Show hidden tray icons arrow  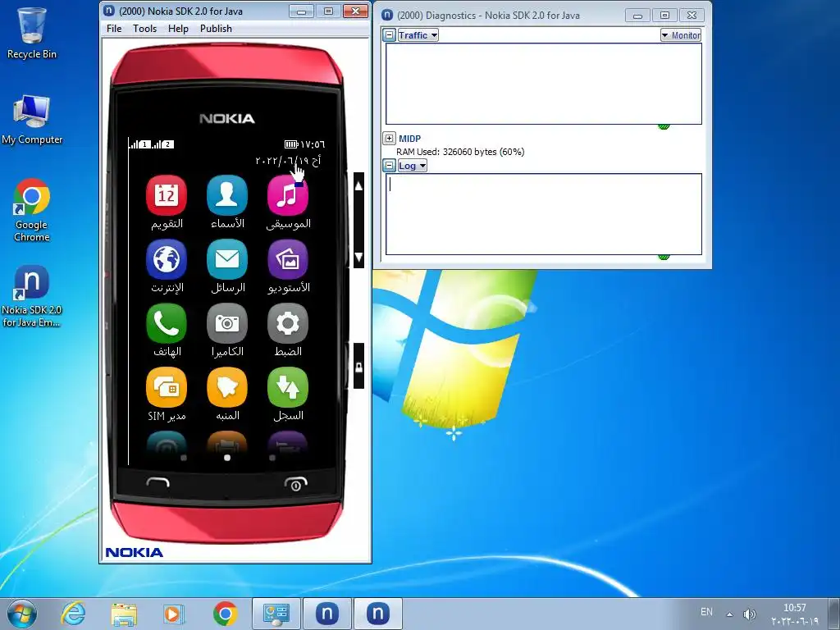tap(729, 614)
